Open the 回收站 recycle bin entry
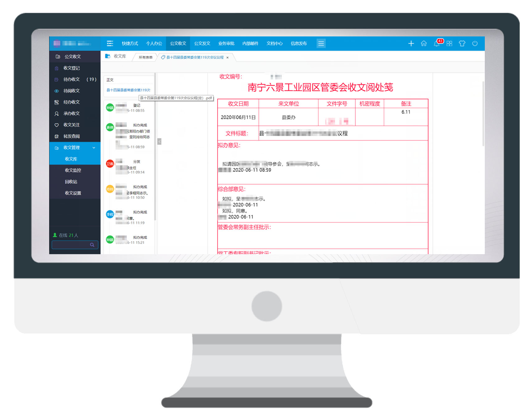 (x=71, y=181)
